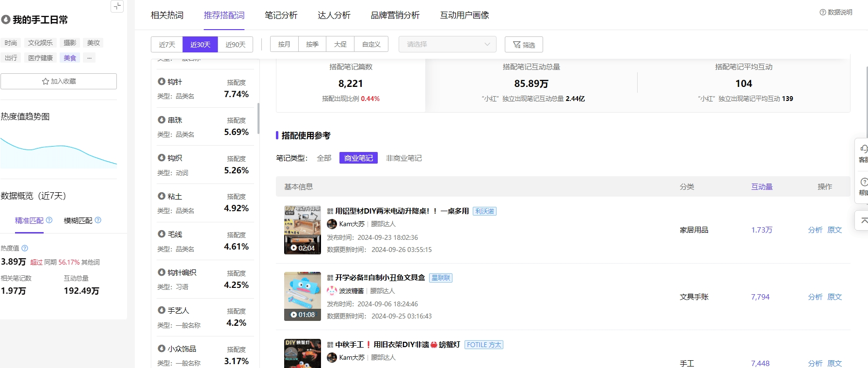Viewport: 868px width, 368px height.
Task: Open the 请选择 dropdown
Action: tap(448, 44)
